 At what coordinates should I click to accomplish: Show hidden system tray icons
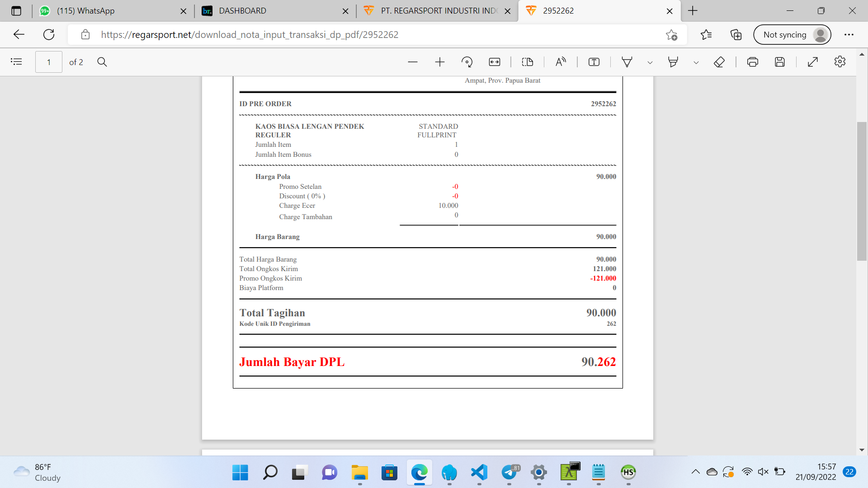[x=695, y=472]
